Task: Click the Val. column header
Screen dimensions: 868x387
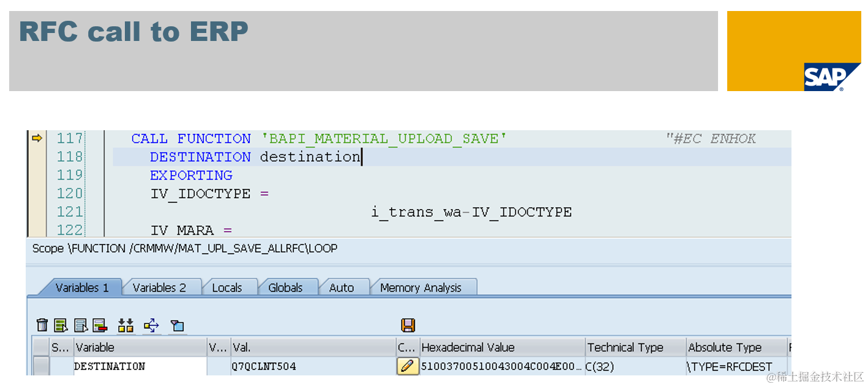Action: (x=313, y=347)
